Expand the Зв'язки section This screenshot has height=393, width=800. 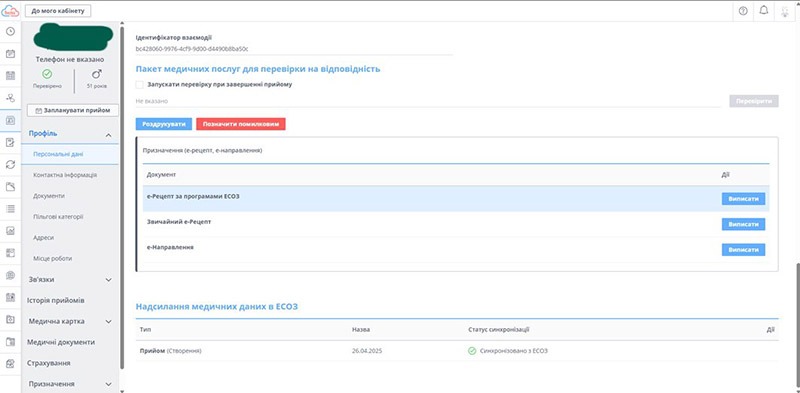70,280
